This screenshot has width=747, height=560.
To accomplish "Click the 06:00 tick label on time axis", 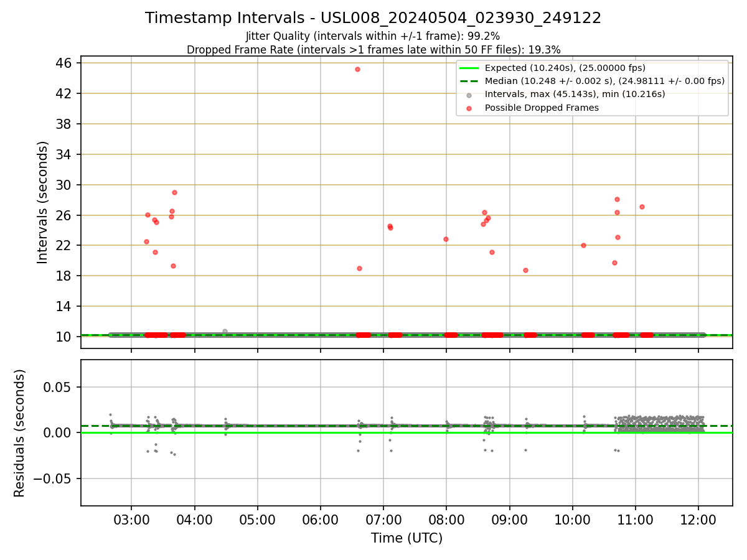I will click(x=321, y=519).
